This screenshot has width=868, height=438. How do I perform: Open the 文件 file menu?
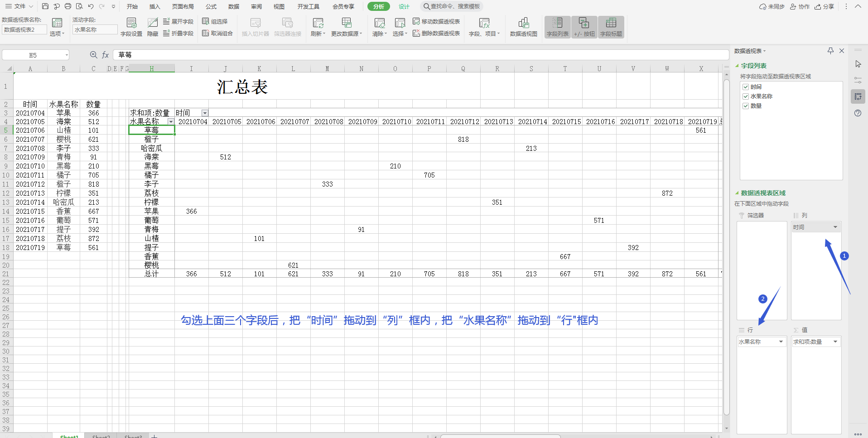coord(19,6)
